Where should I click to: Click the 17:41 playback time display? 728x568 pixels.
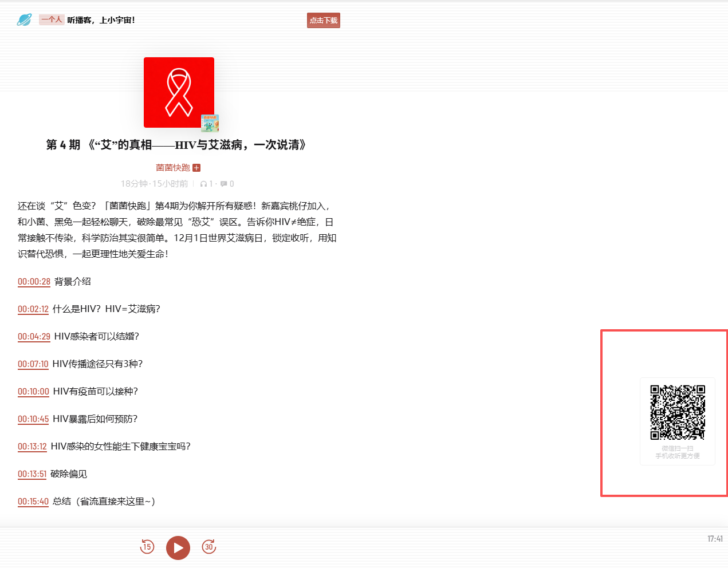[715, 538]
